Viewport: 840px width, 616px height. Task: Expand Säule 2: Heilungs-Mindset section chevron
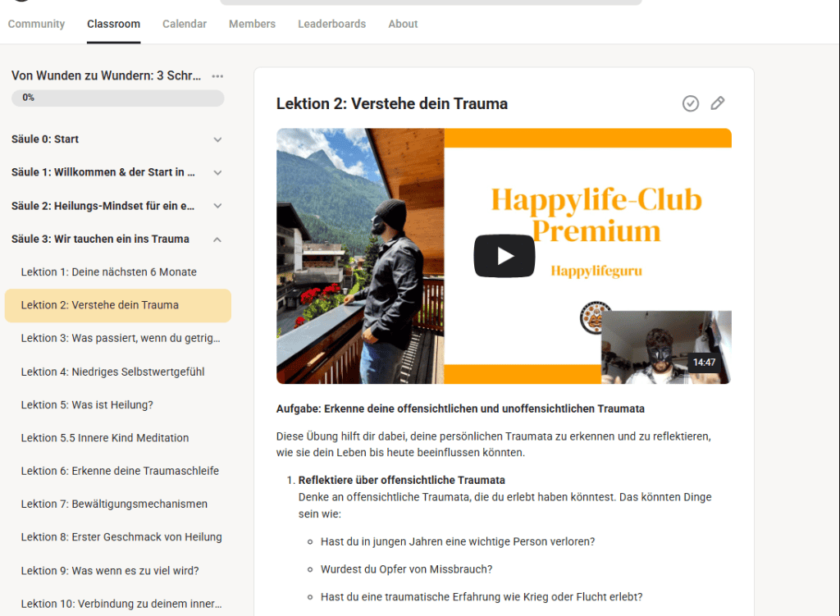coord(217,206)
